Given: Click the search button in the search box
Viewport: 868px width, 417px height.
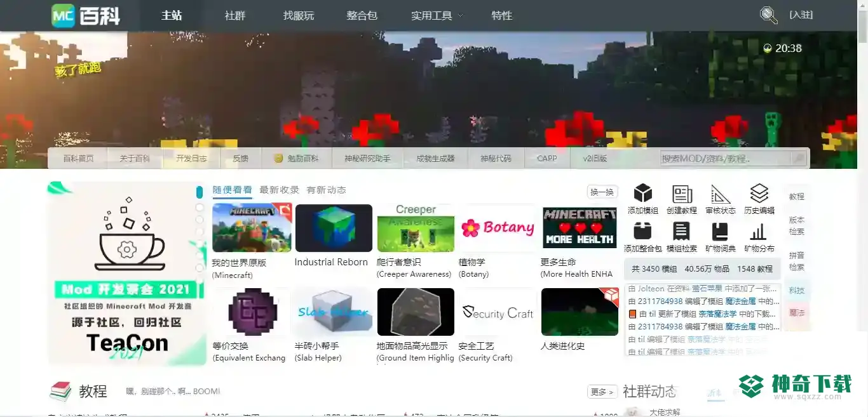Looking at the screenshot, I should tap(798, 158).
